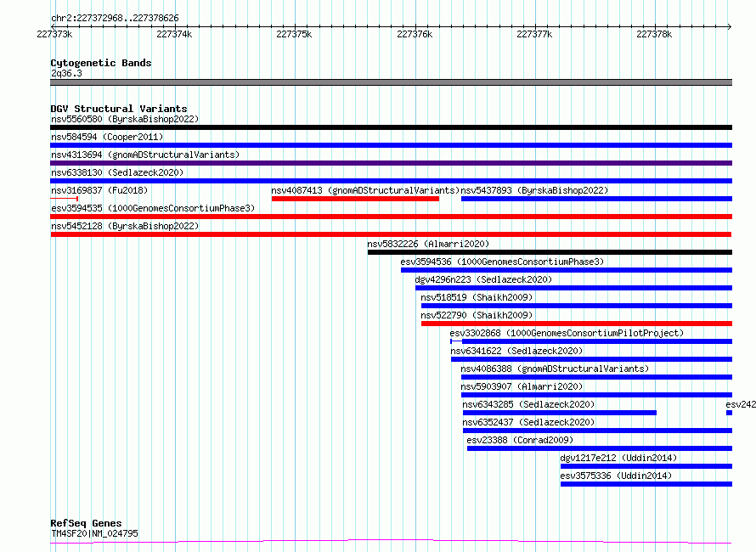Select the nsv584594 (Cooper2011) variant label
This screenshot has width=756, height=552.
[107, 137]
